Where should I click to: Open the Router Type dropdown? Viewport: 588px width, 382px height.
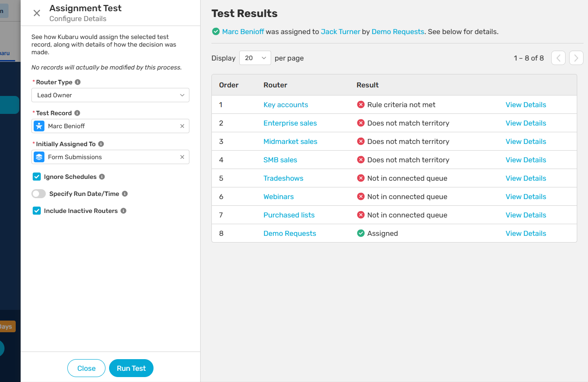110,95
